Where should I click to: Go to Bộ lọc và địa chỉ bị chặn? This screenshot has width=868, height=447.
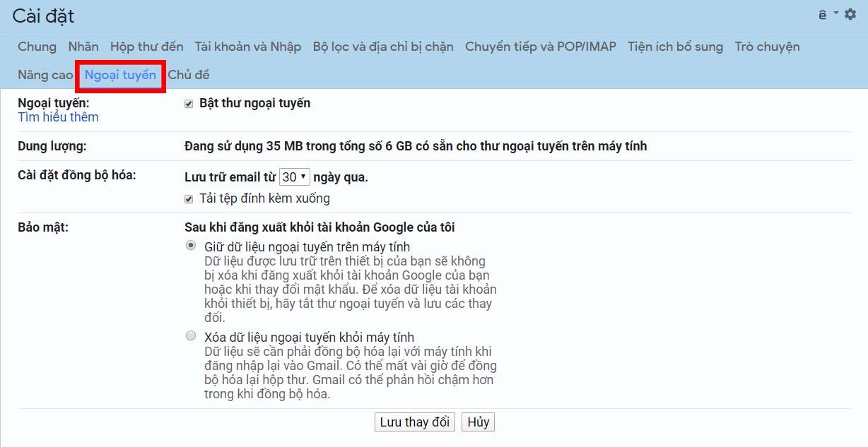tap(383, 47)
